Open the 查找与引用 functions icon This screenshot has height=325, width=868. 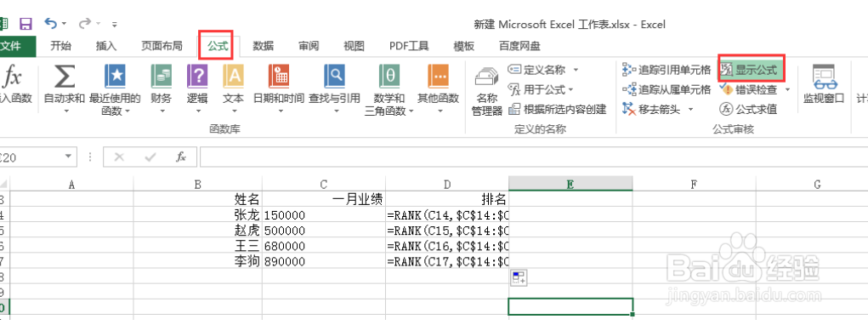point(334,77)
